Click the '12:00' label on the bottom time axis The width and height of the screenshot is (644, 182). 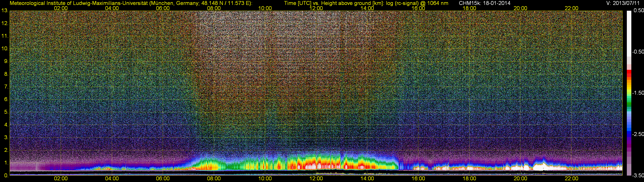tap(316, 179)
